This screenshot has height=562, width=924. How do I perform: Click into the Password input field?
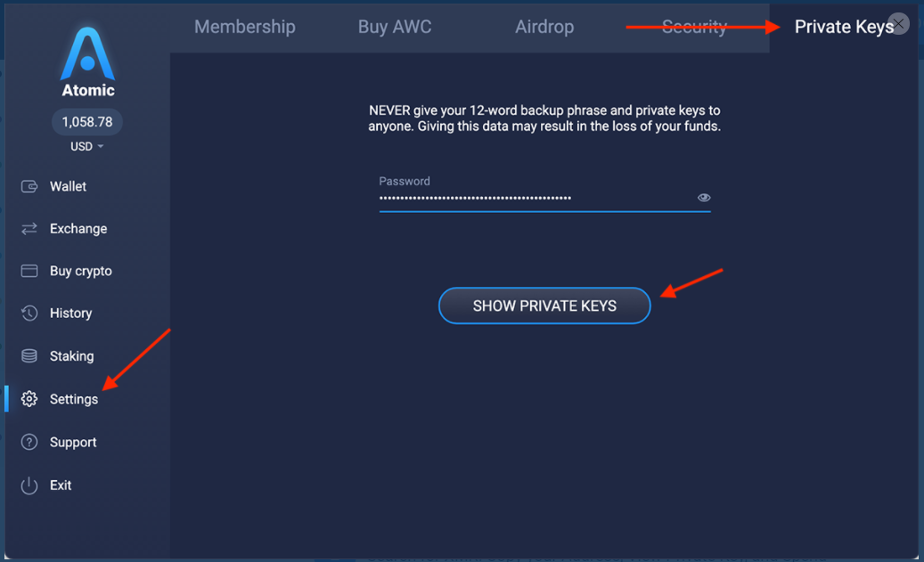point(535,198)
